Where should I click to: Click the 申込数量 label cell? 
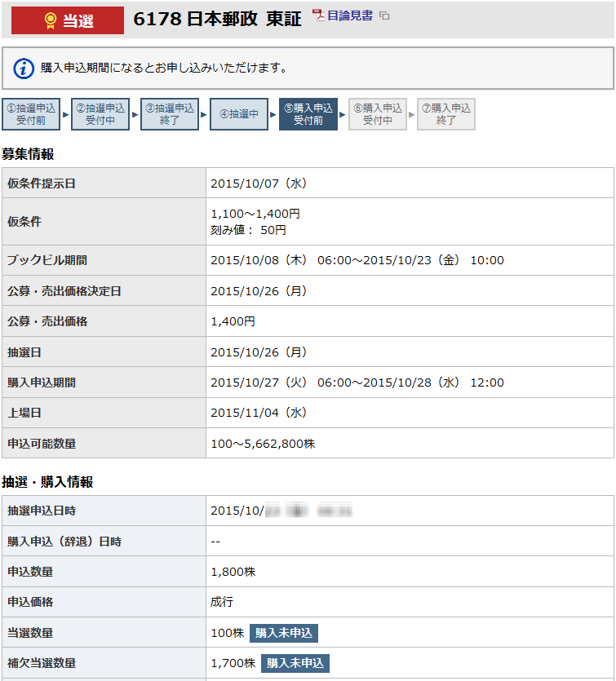[x=104, y=572]
